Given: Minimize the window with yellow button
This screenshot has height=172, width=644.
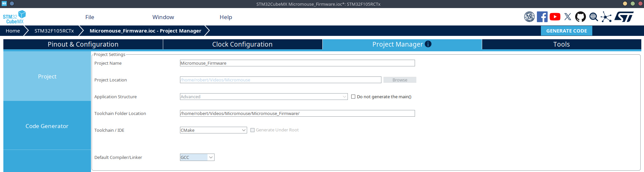Looking at the screenshot, I should 625,4.
